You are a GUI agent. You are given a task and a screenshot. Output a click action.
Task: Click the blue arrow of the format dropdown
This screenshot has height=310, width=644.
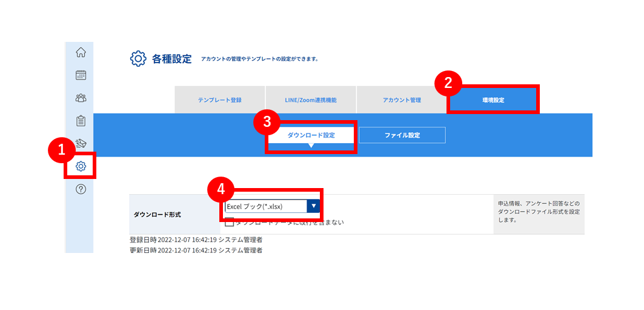[314, 206]
